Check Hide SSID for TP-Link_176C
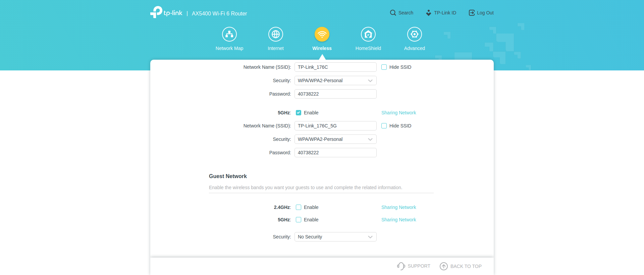This screenshot has height=275, width=644. pos(384,67)
